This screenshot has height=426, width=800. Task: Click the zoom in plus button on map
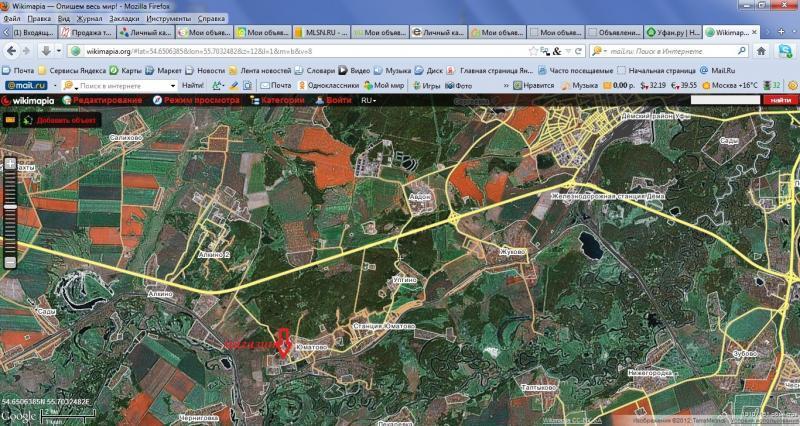click(10, 163)
